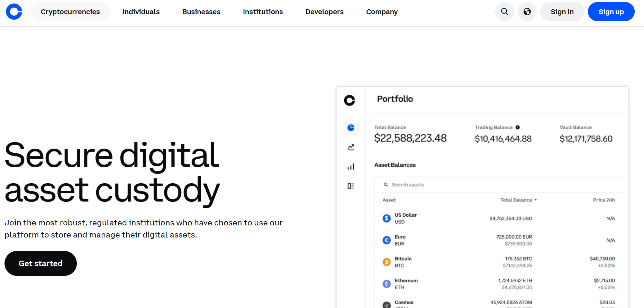Click the Portfolio heading
The width and height of the screenshot is (644, 308).
click(395, 99)
